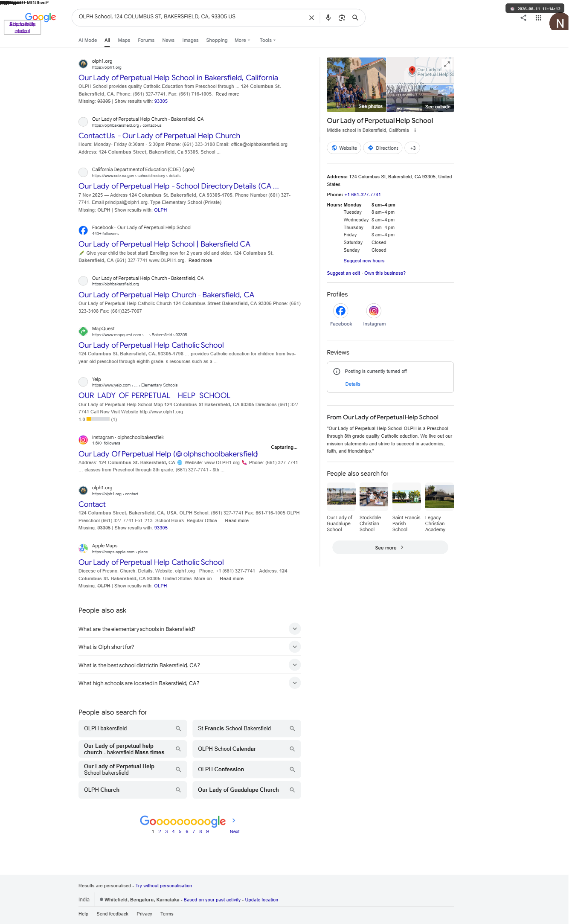Switch to the News tab

click(168, 41)
